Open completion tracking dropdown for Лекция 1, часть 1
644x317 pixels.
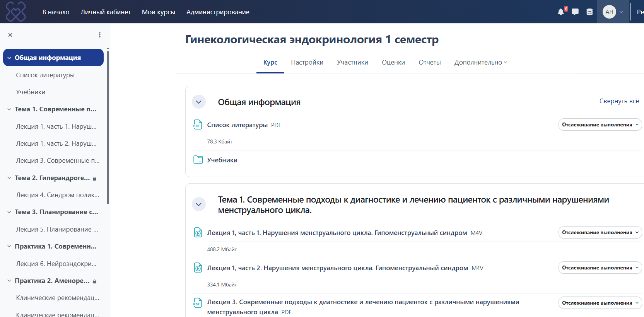point(600,233)
